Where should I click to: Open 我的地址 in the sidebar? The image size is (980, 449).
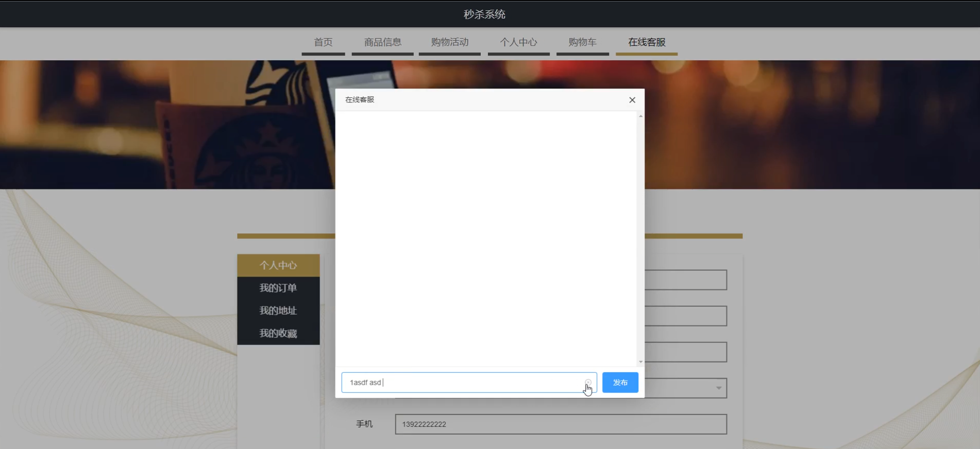(x=278, y=310)
